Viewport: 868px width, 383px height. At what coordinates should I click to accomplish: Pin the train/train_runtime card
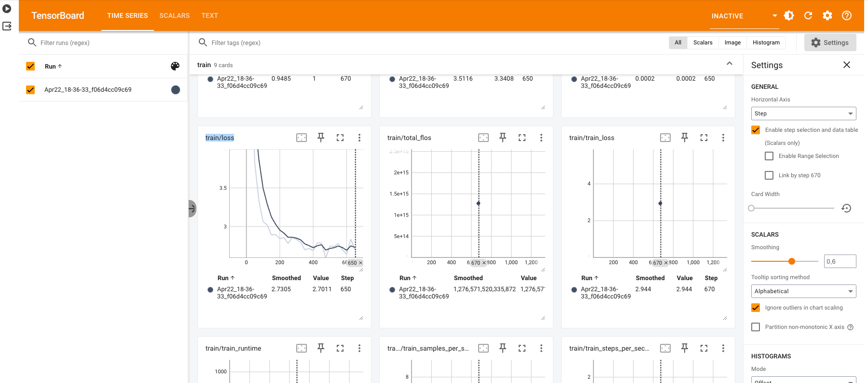click(x=321, y=348)
